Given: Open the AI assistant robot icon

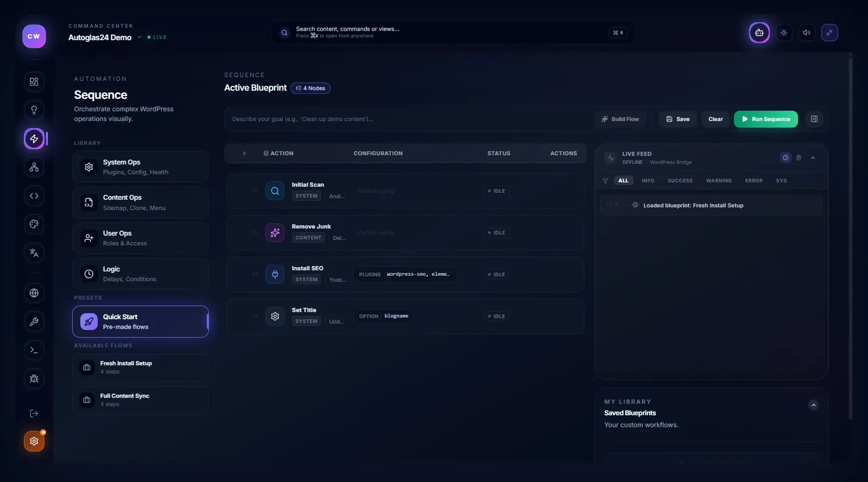Looking at the screenshot, I should click(x=759, y=33).
